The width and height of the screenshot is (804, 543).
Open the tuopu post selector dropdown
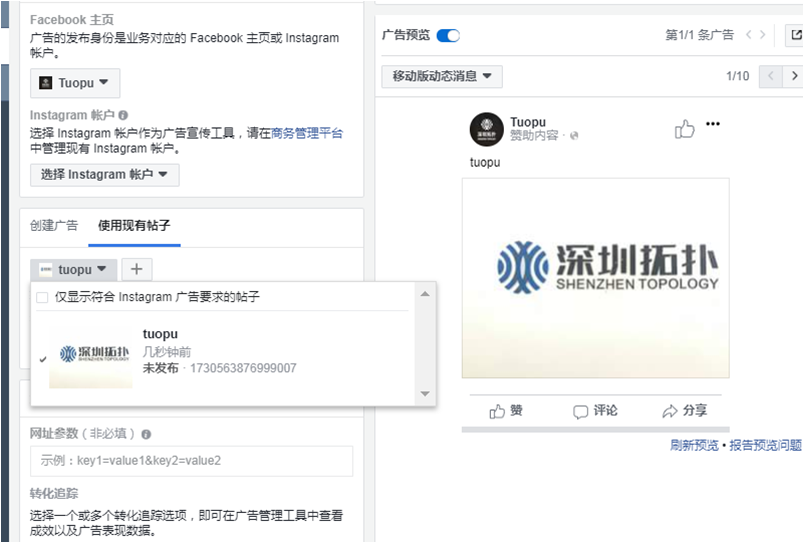[73, 270]
